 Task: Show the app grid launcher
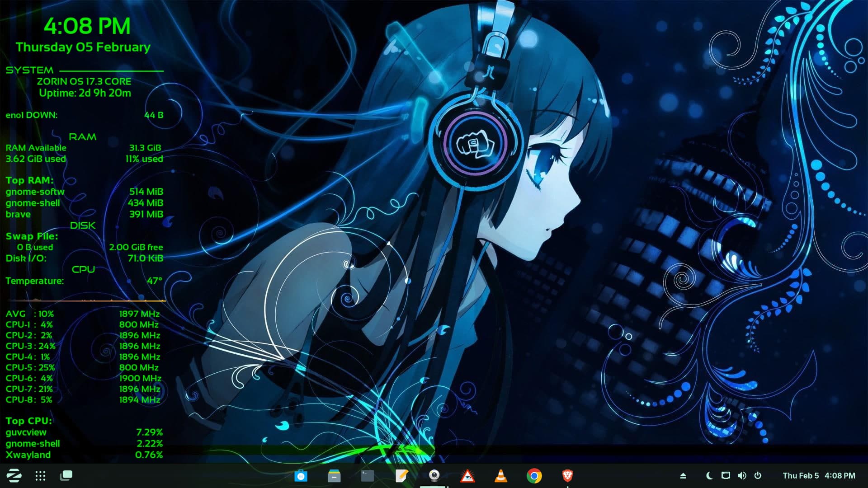point(40,475)
